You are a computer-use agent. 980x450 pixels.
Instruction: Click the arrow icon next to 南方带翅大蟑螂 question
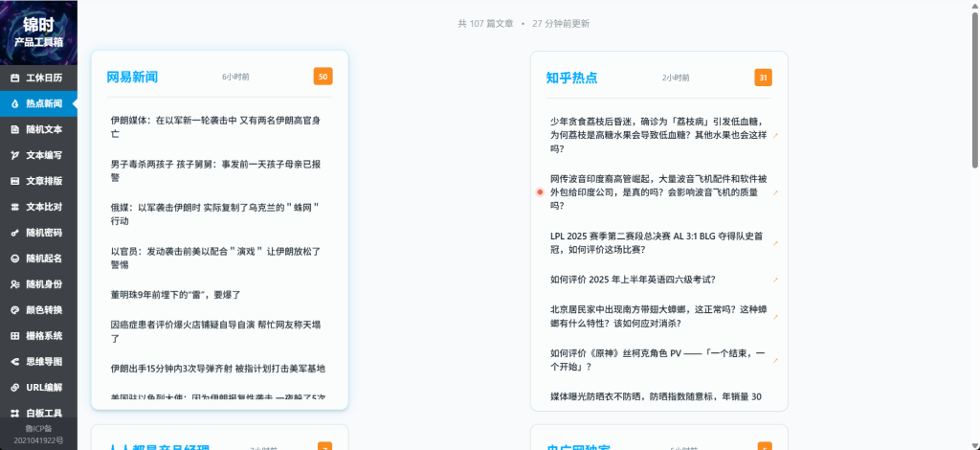(x=775, y=317)
